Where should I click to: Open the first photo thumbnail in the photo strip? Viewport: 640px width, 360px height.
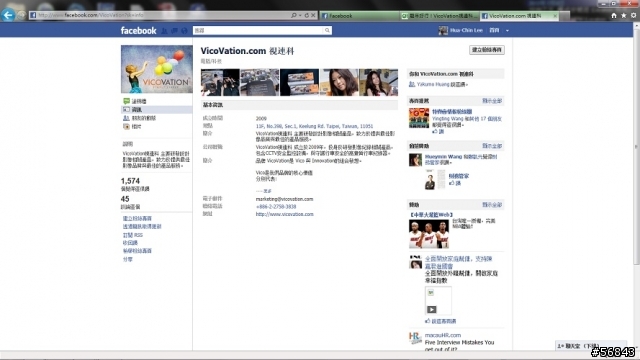[220, 82]
